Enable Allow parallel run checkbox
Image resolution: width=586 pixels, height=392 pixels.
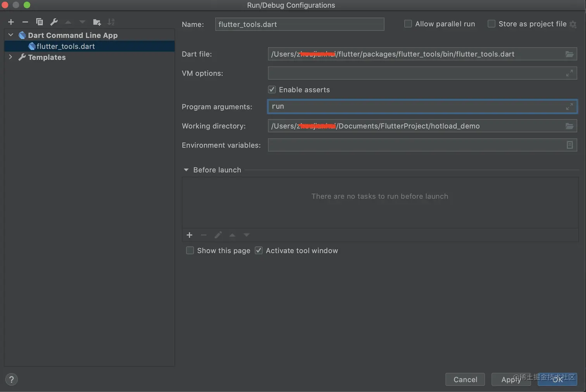(408, 24)
